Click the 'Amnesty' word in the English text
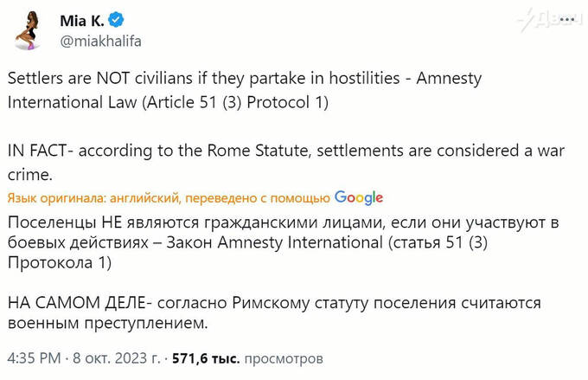This screenshot has height=380, width=588. tap(449, 79)
